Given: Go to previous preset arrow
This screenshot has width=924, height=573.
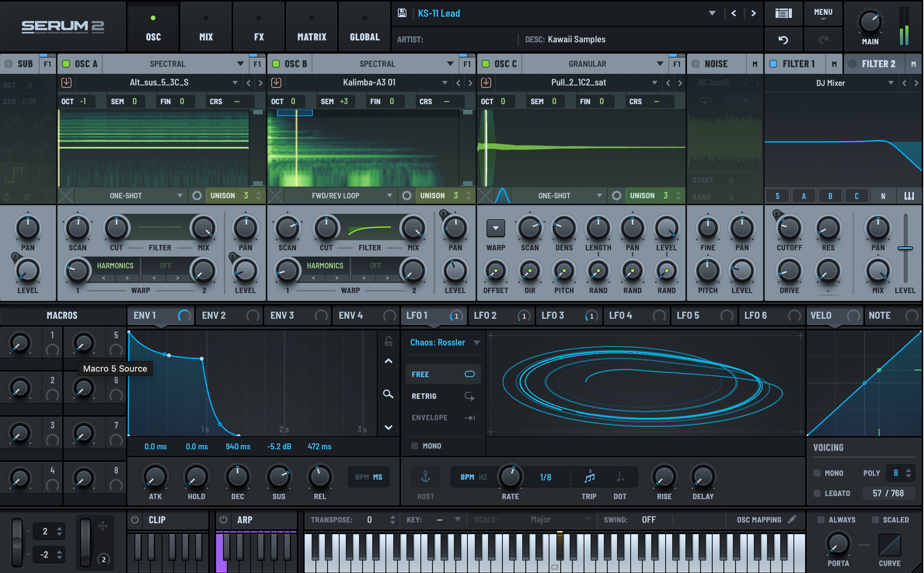Looking at the screenshot, I should [734, 13].
